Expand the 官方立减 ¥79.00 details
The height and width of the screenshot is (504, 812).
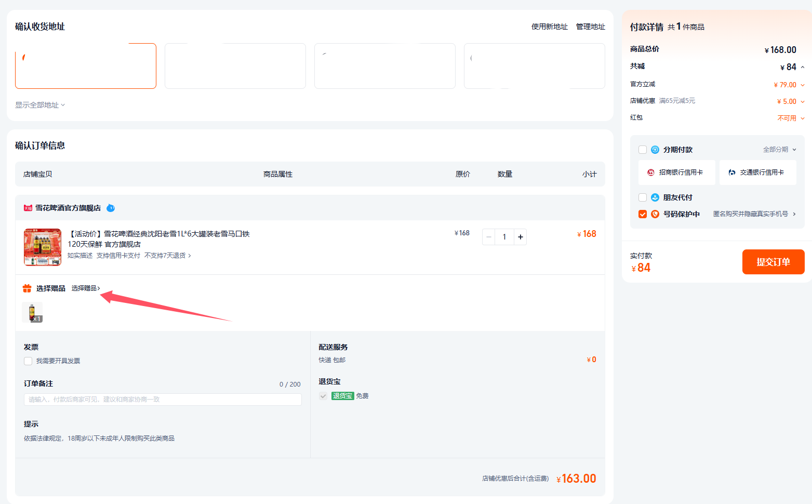pos(803,85)
